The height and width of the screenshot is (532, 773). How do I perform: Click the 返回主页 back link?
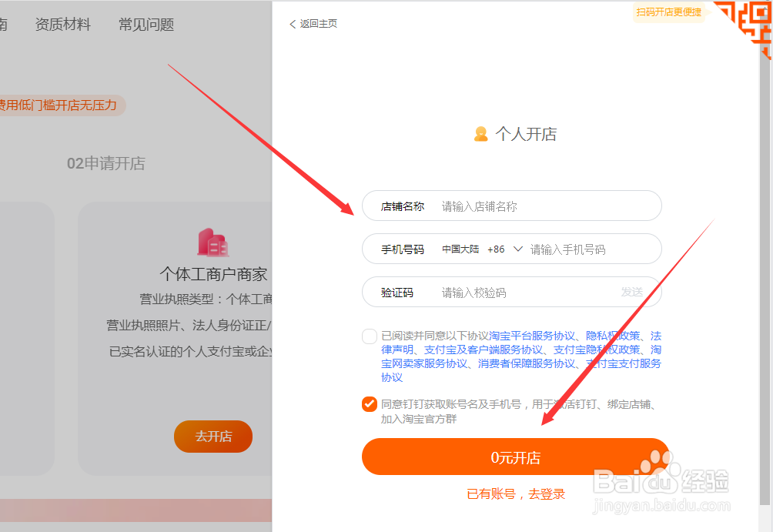313,24
